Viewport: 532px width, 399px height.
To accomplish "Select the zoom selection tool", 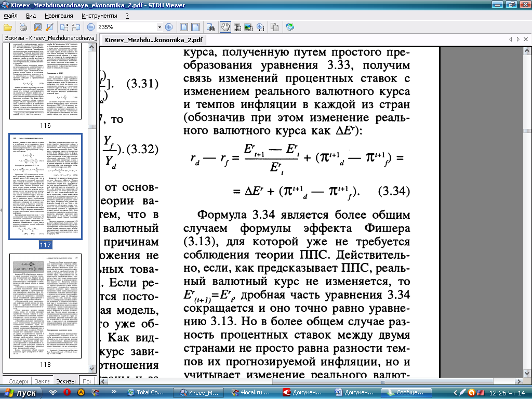I will click(x=260, y=27).
